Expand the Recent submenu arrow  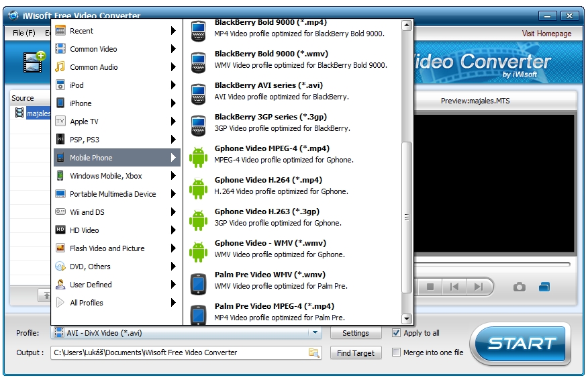pos(173,31)
